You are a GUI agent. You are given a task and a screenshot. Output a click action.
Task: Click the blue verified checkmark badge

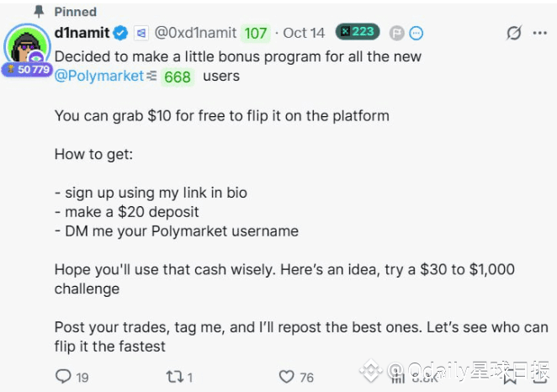click(x=120, y=33)
